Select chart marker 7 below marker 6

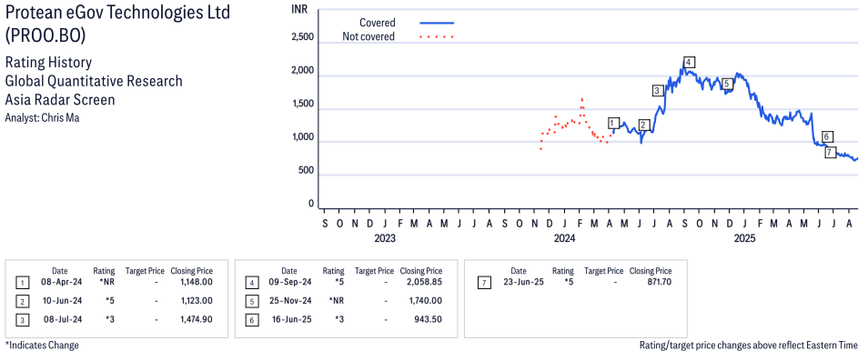click(830, 152)
